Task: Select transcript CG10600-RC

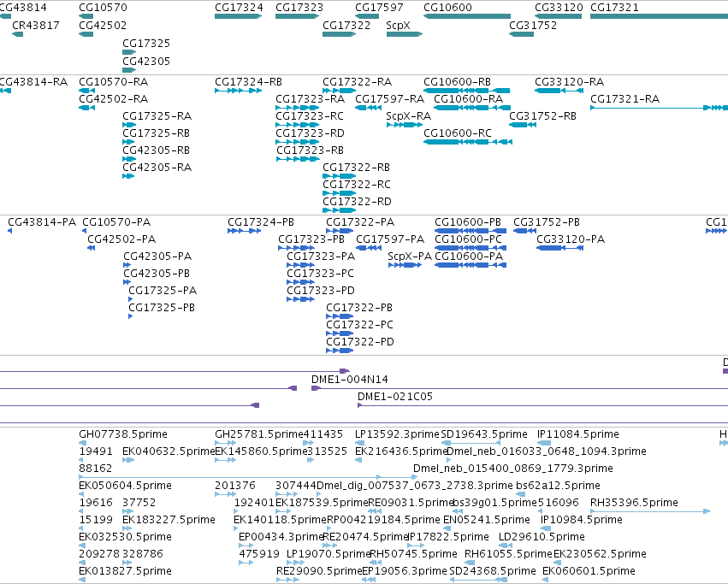Action: [x=458, y=133]
